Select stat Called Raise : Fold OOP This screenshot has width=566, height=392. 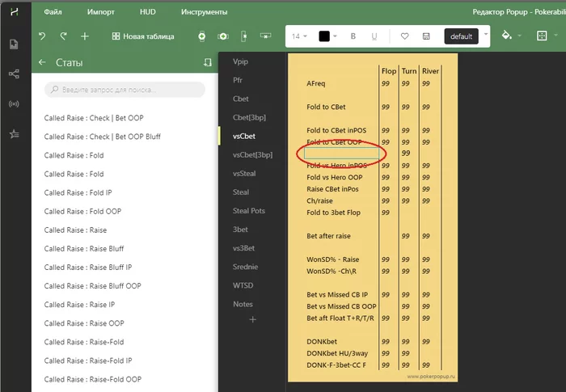[82, 211]
